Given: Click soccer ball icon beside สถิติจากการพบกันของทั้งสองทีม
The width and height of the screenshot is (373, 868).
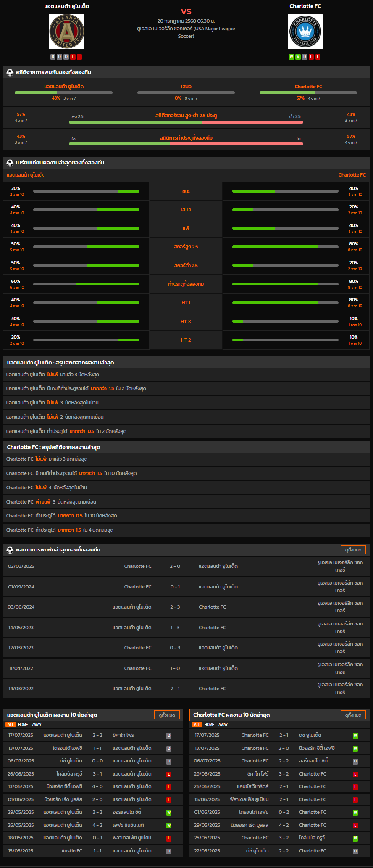Looking at the screenshot, I should pyautogui.click(x=10, y=72).
